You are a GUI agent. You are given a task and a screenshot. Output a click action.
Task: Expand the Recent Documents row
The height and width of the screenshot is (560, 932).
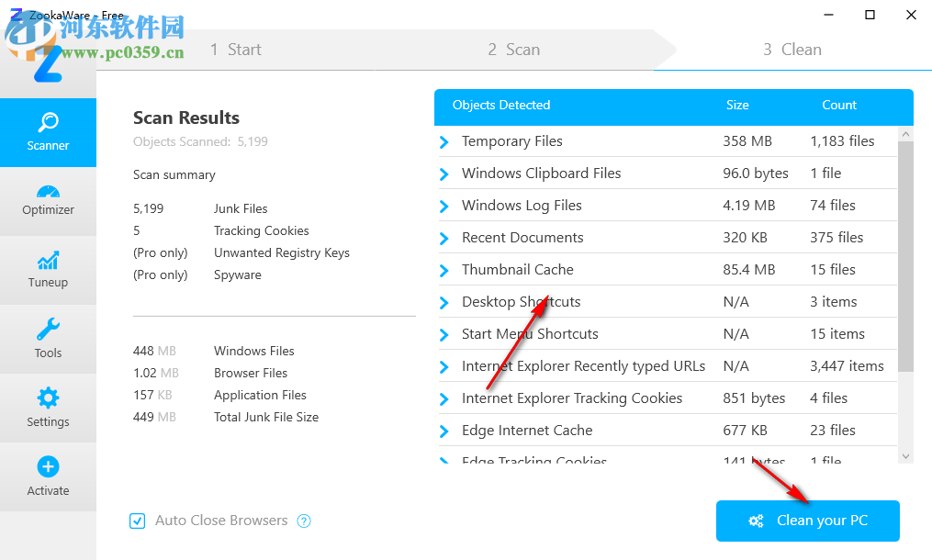444,238
